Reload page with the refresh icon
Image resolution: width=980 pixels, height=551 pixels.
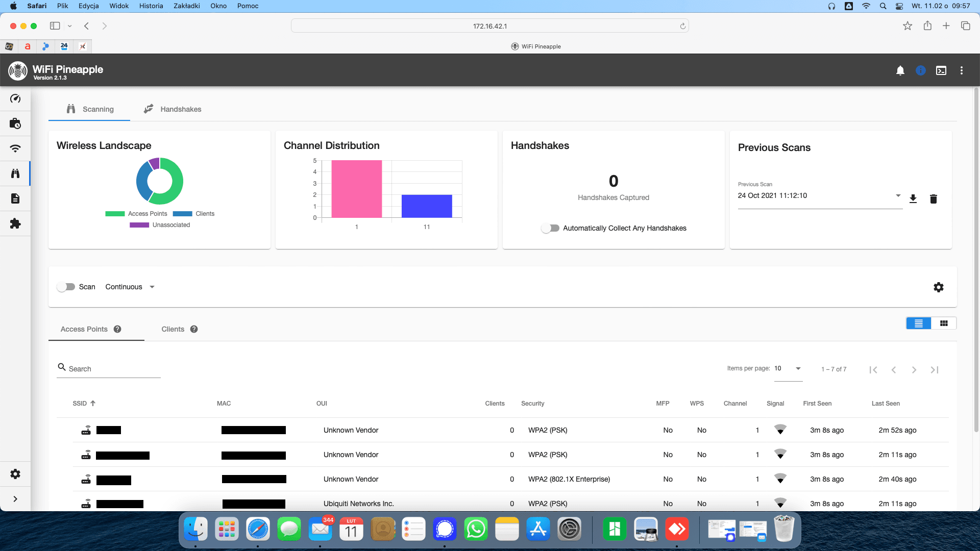point(683,26)
